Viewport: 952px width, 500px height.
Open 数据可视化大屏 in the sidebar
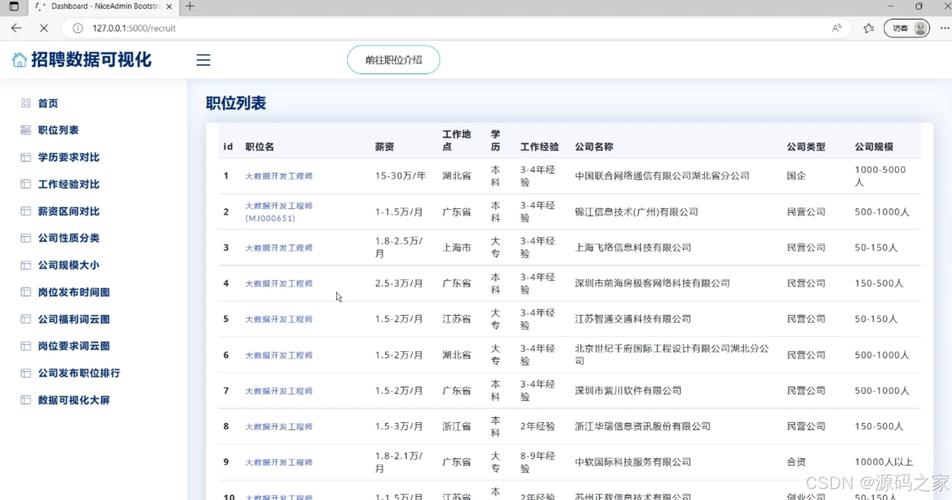coord(73,400)
